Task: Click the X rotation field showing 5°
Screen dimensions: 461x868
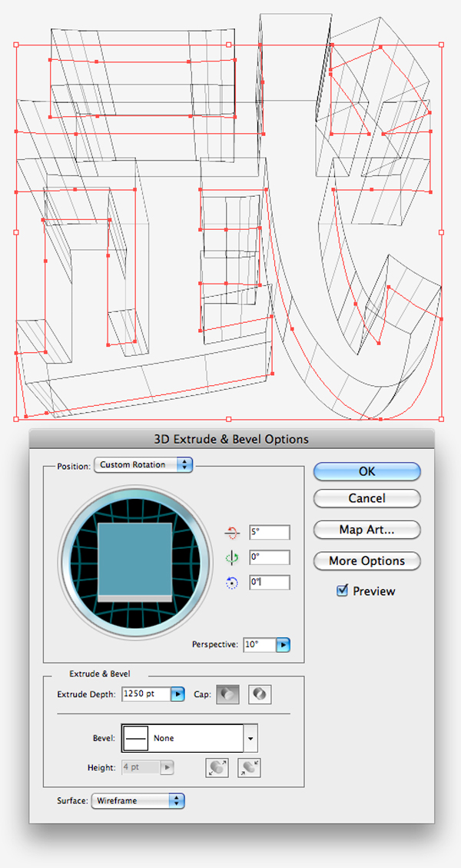Action: [x=270, y=533]
